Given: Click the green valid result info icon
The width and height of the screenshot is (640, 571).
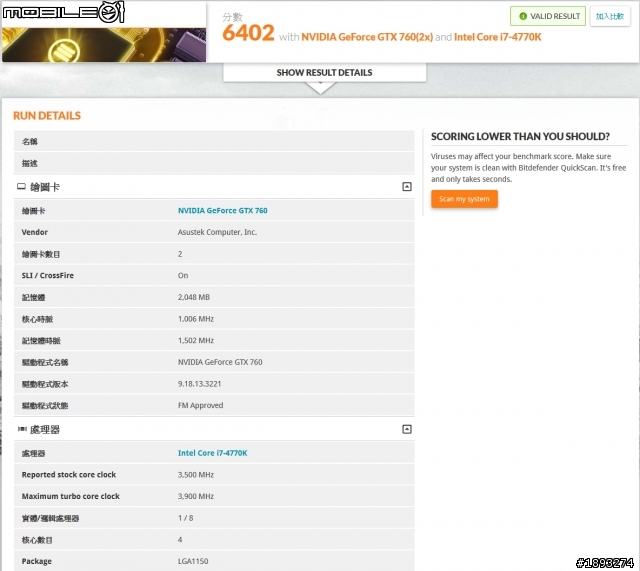Looking at the screenshot, I should pyautogui.click(x=523, y=16).
